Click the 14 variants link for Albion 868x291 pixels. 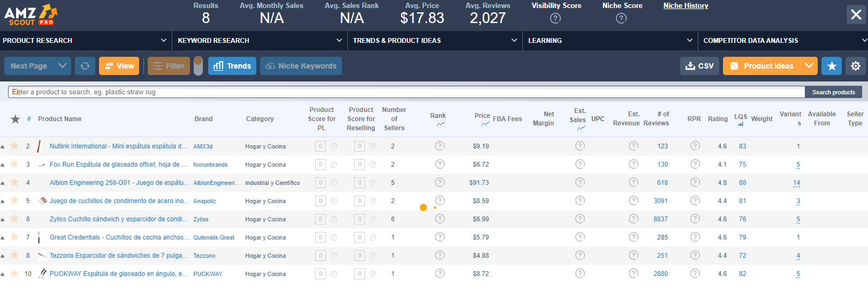tap(796, 183)
